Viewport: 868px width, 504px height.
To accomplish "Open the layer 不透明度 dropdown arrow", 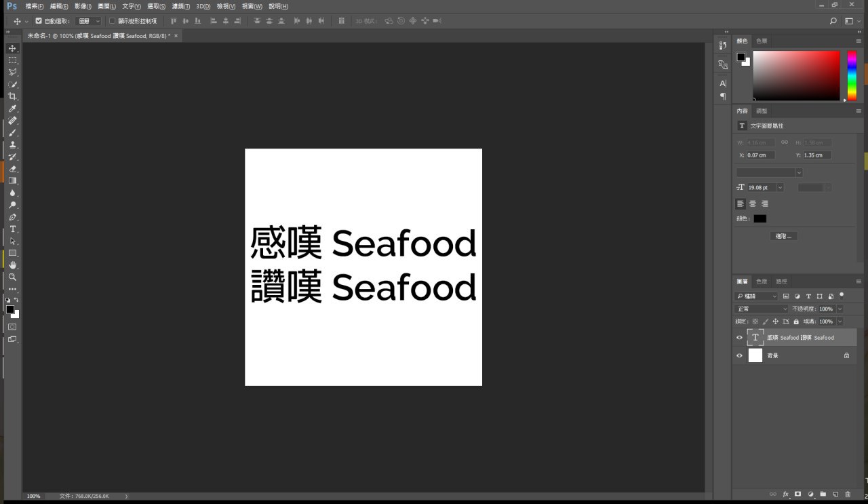I will coord(840,309).
